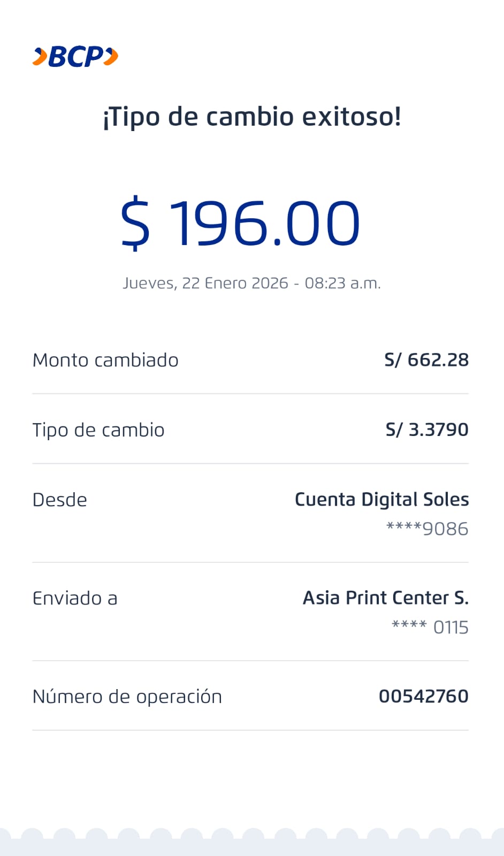Select the "¡Tipo de cambio exitoso!" heading
Image resolution: width=504 pixels, height=856 pixels.
[x=252, y=117]
